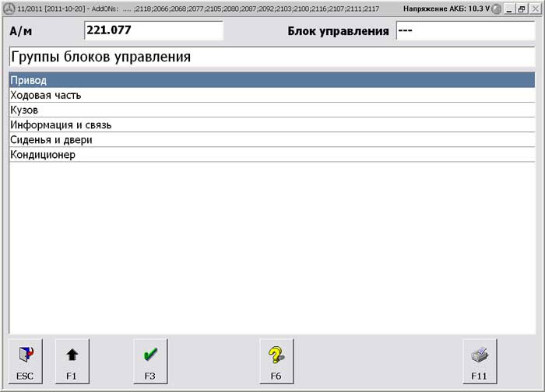Open help with F6 question mark
545x392 pixels.
(x=276, y=360)
